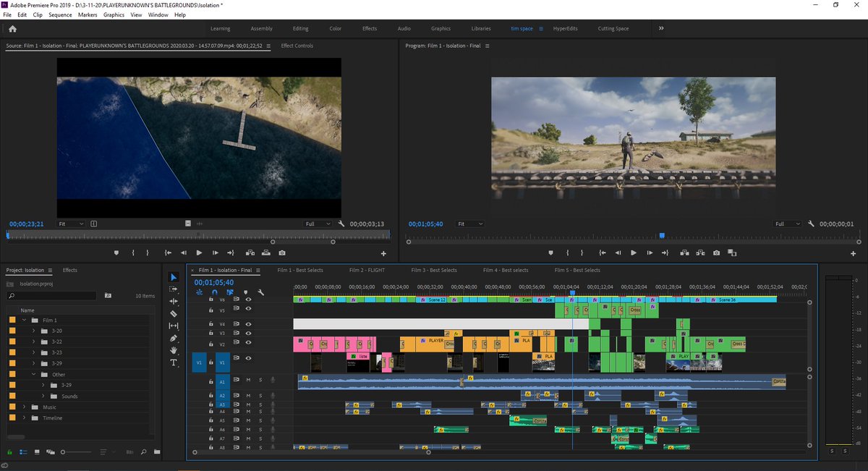The width and height of the screenshot is (868, 471).
Task: Solo audio track A2
Action: click(260, 396)
